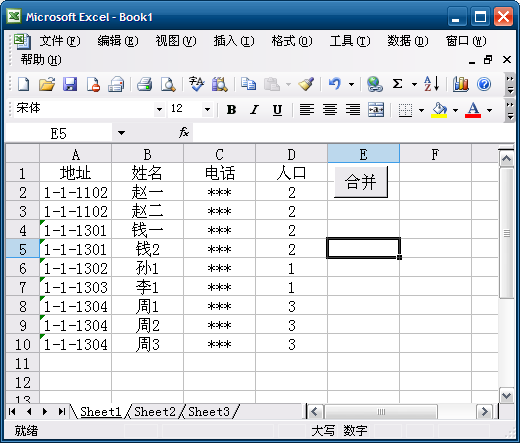The width and height of the screenshot is (520, 443).
Task: Click the Save floppy disk icon
Action: coord(70,84)
